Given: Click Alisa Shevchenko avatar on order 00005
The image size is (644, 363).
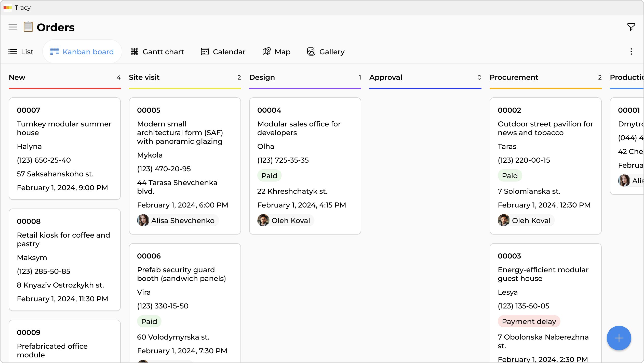Looking at the screenshot, I should tap(143, 221).
